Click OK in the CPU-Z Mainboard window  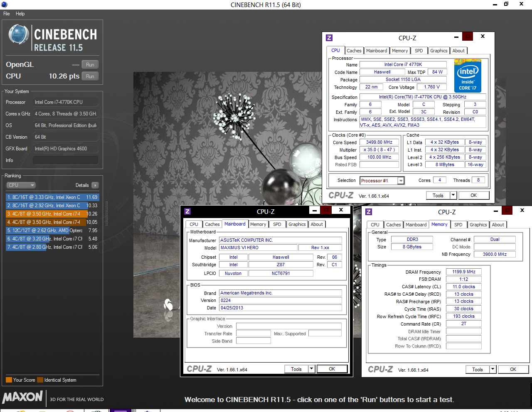pyautogui.click(x=332, y=369)
